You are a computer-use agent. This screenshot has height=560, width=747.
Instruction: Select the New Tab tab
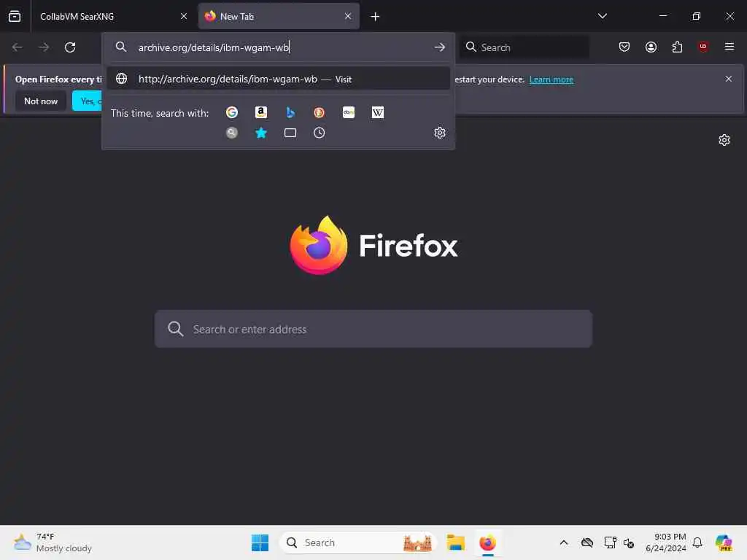click(x=279, y=16)
